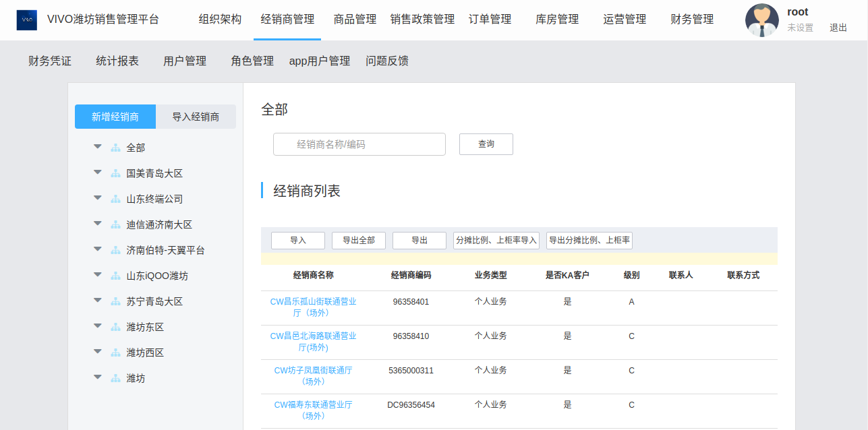
Task: Select org icon beside 潍坊西区
Action: click(x=115, y=352)
